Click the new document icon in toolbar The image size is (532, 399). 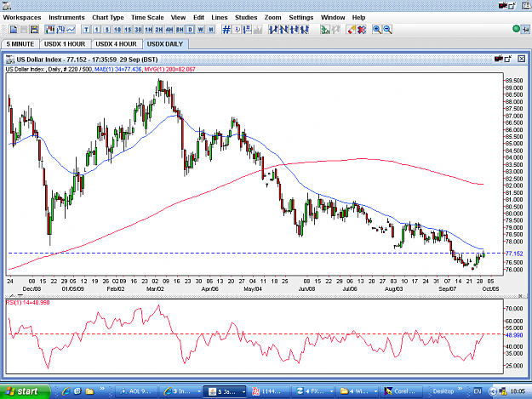14,30
